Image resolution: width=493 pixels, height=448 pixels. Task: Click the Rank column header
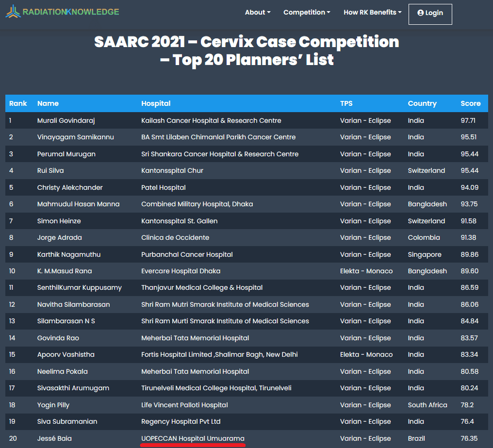pyautogui.click(x=18, y=103)
